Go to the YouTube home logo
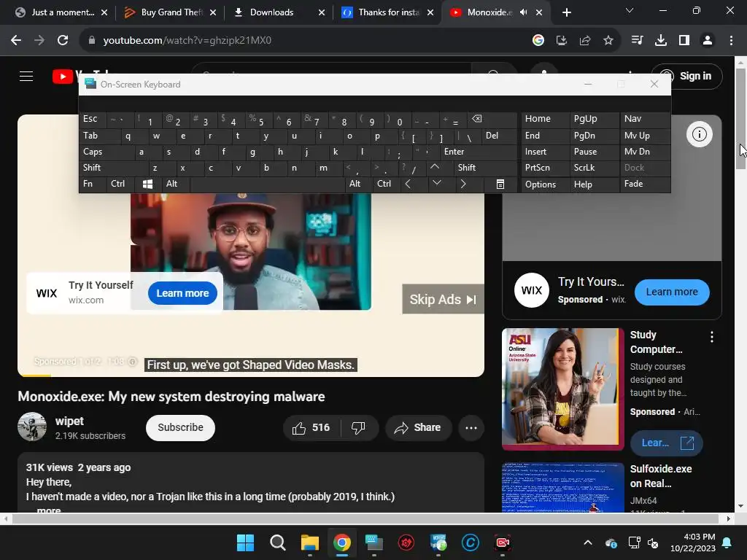The image size is (747, 560). coord(64,76)
